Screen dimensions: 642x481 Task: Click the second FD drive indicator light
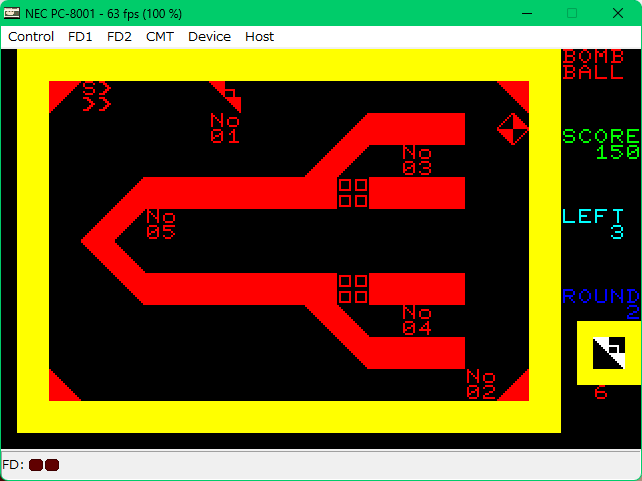click(x=52, y=465)
